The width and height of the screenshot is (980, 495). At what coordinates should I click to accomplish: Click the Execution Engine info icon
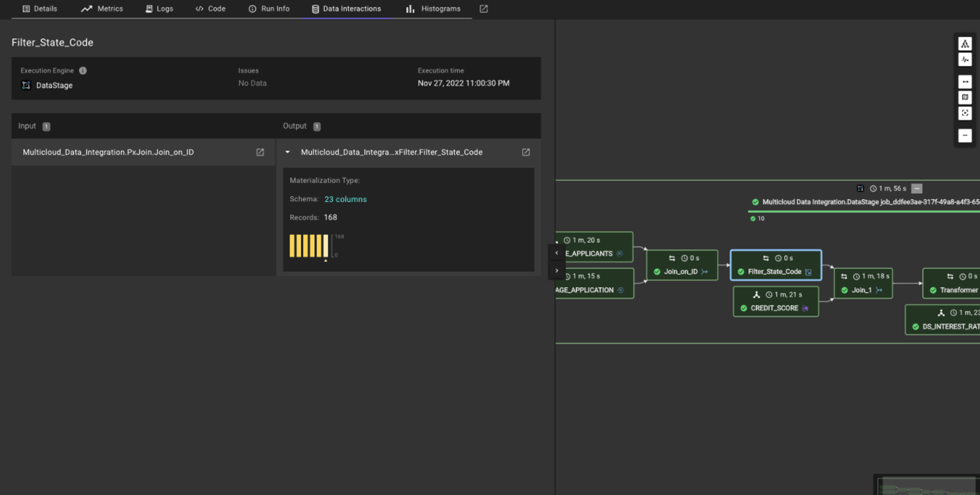(x=83, y=71)
